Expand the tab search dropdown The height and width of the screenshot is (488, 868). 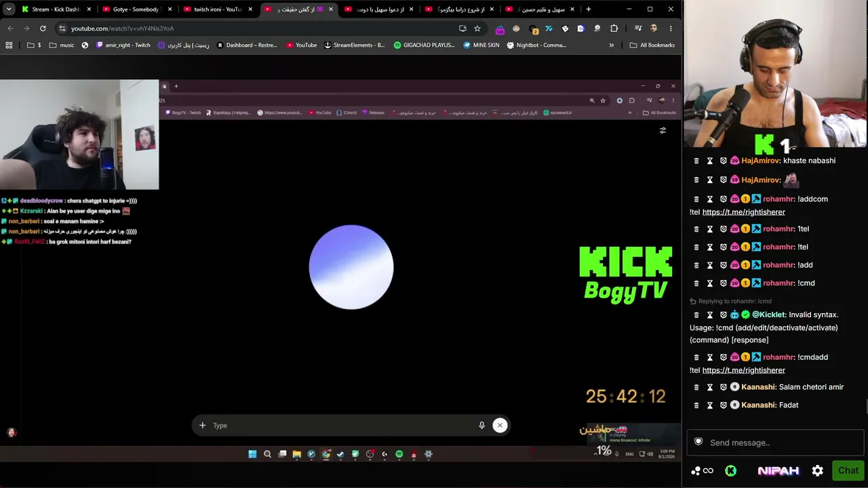coord(9,9)
